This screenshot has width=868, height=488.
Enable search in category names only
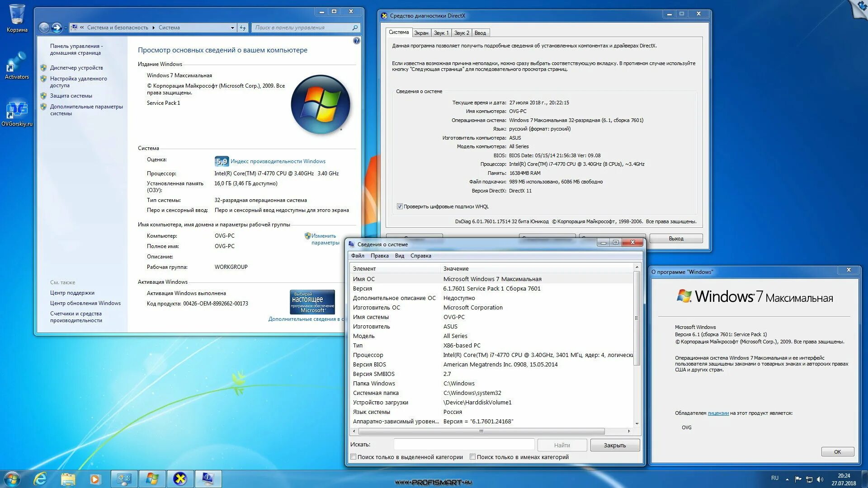(472, 457)
